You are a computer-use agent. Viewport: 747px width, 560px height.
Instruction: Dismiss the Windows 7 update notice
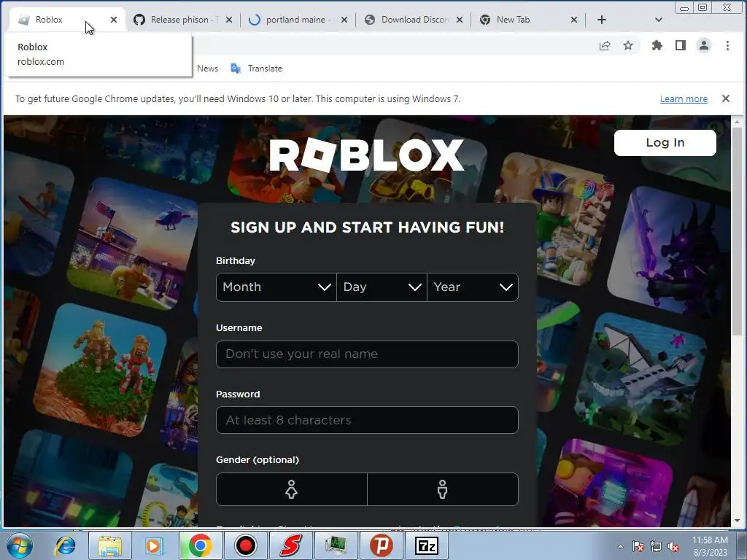(726, 98)
